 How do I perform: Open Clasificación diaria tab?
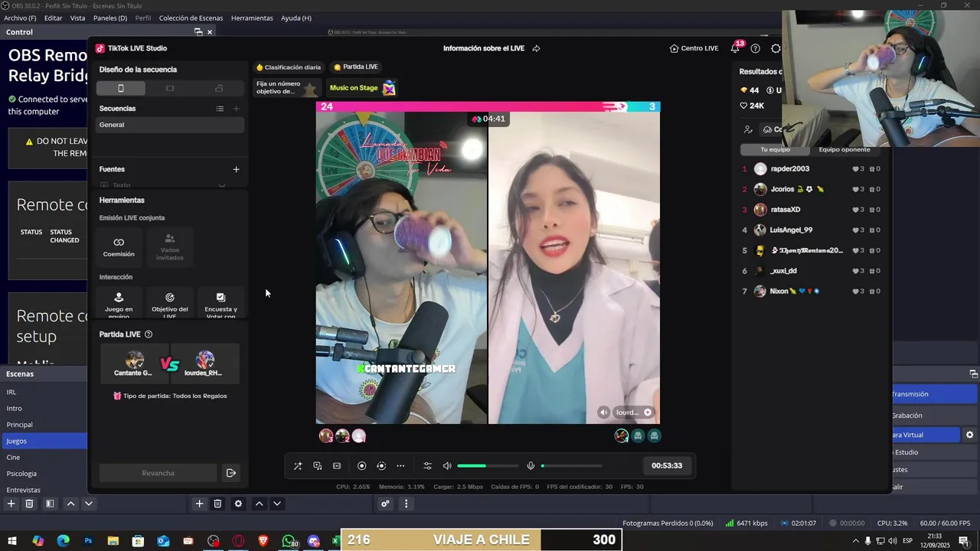click(x=289, y=67)
